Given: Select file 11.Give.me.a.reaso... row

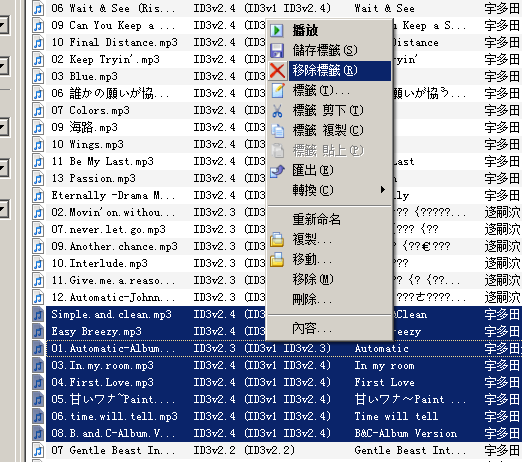Looking at the screenshot, I should [x=113, y=280].
